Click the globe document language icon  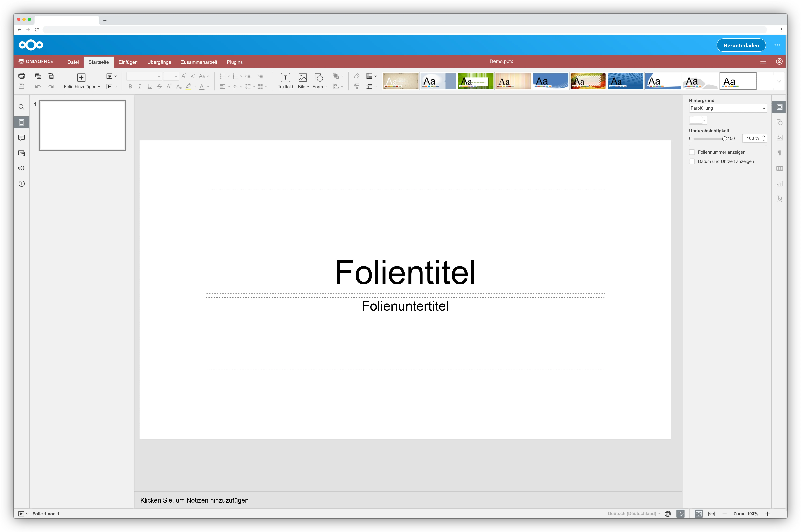668,514
